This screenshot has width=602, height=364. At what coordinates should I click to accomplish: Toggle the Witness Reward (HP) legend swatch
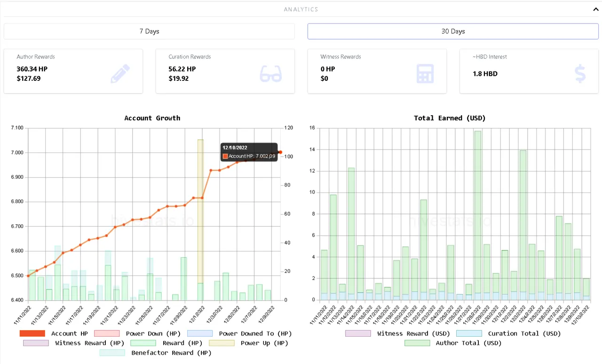point(36,343)
